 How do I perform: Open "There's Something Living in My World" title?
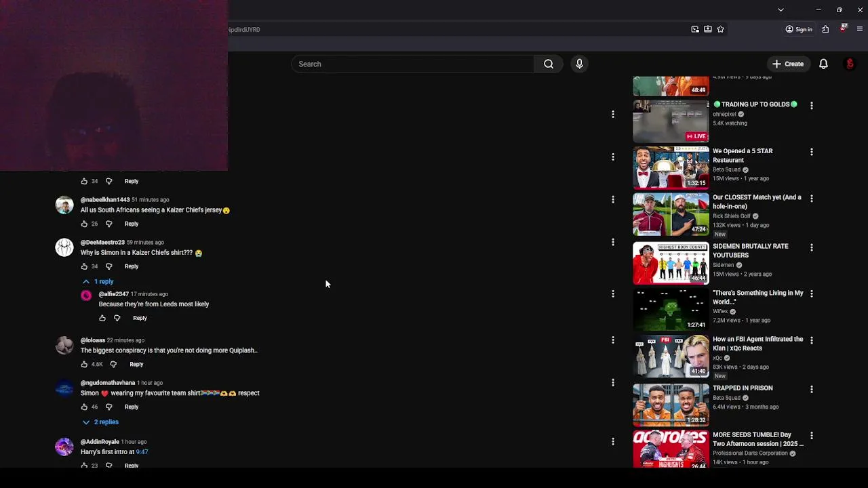(x=757, y=298)
